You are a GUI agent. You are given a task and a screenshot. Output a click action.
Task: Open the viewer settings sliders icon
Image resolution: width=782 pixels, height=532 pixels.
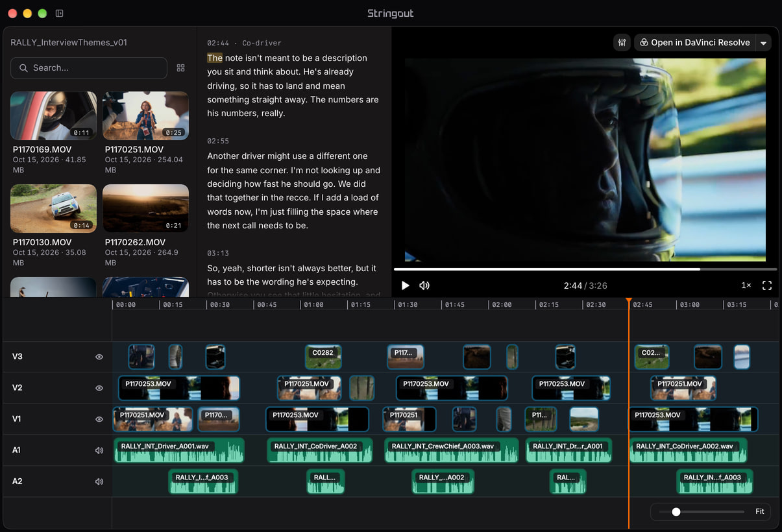pos(622,43)
